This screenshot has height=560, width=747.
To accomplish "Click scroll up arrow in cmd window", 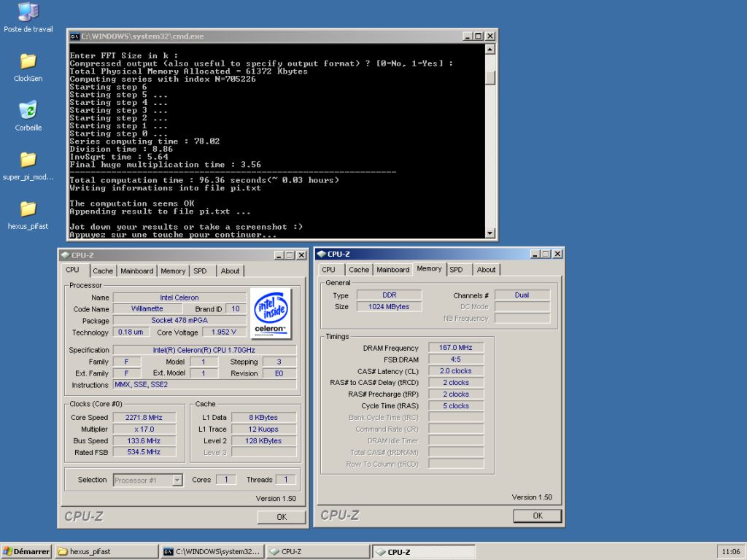I will [489, 49].
